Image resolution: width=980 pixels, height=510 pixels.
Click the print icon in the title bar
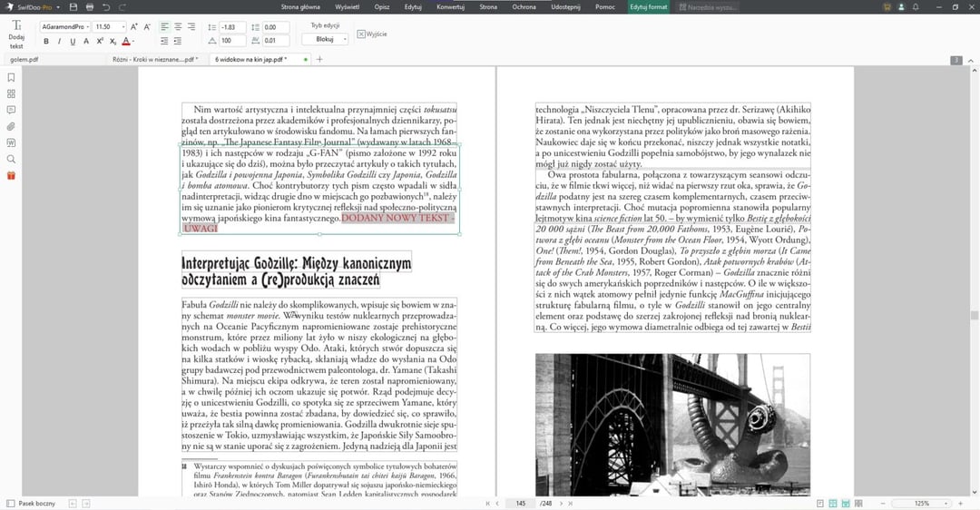[88, 7]
